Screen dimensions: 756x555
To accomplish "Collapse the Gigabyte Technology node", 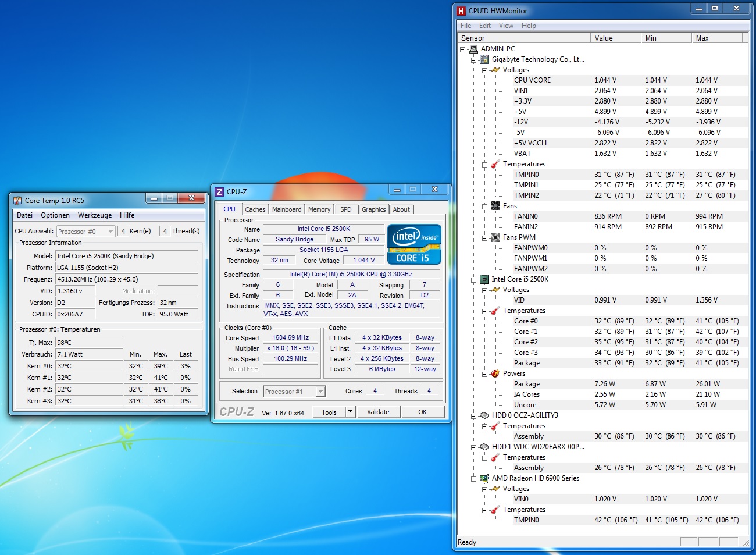I will point(474,60).
